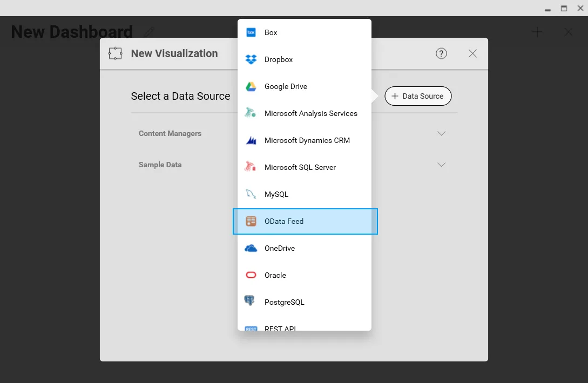This screenshot has width=588, height=383.
Task: Open the help question mark
Action: click(x=441, y=53)
